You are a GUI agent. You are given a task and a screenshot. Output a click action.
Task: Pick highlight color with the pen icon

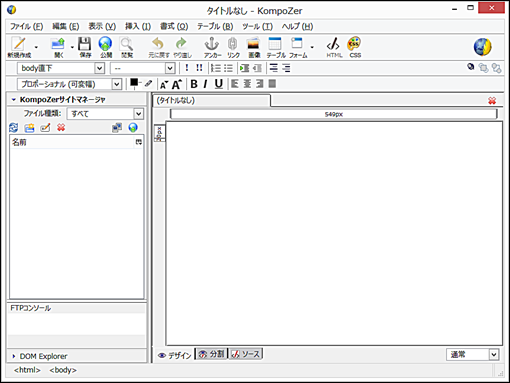[x=148, y=83]
